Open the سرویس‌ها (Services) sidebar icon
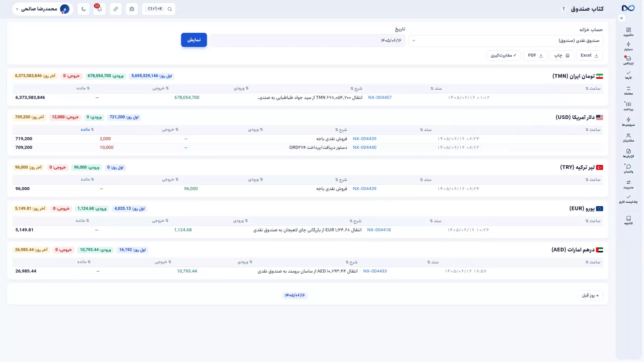 point(628,122)
